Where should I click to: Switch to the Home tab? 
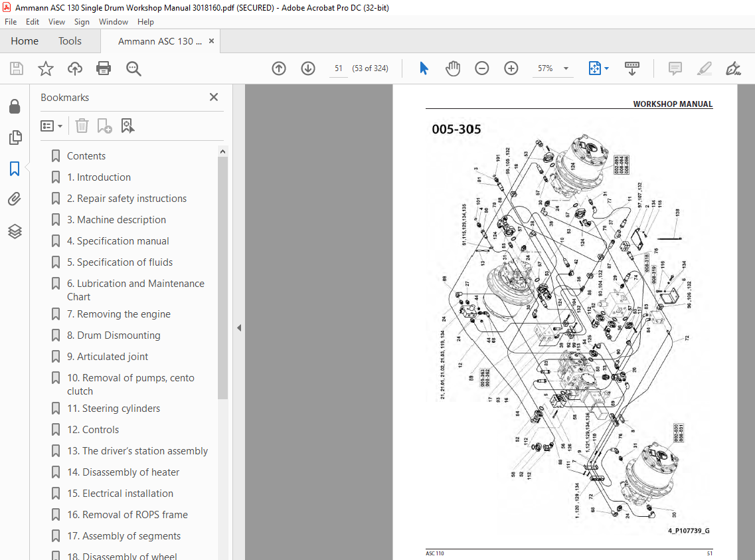point(25,41)
